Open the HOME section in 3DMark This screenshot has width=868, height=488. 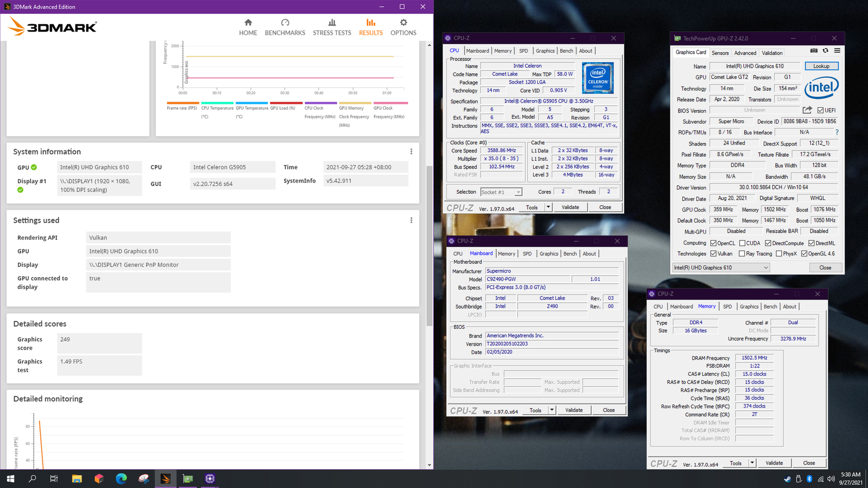248,28
